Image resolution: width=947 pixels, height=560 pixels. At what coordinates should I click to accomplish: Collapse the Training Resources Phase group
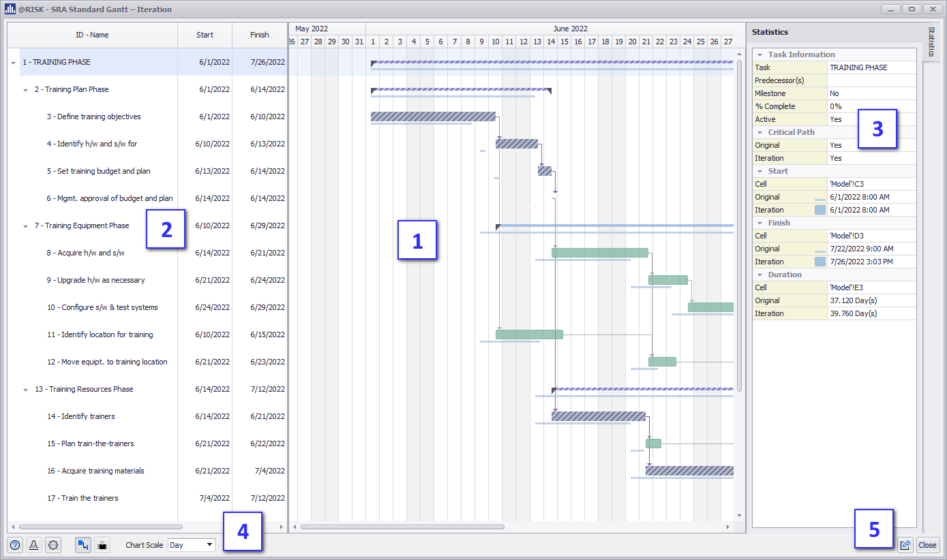pos(25,389)
